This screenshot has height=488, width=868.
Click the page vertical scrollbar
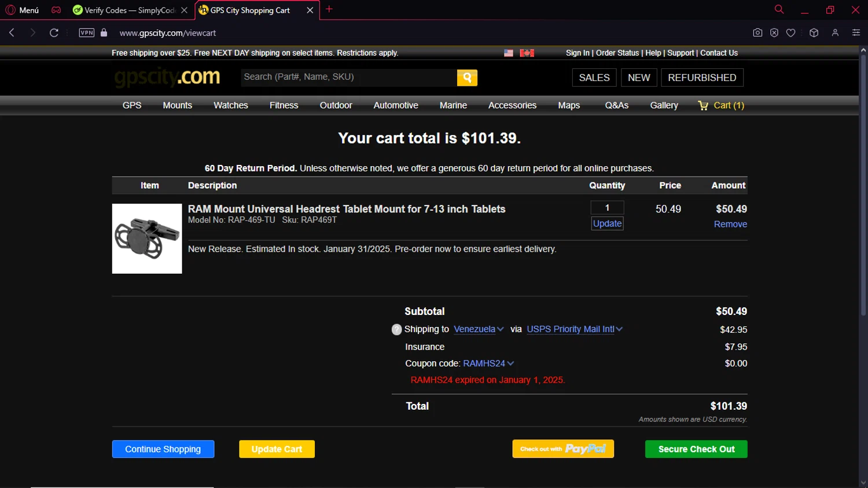(x=863, y=185)
